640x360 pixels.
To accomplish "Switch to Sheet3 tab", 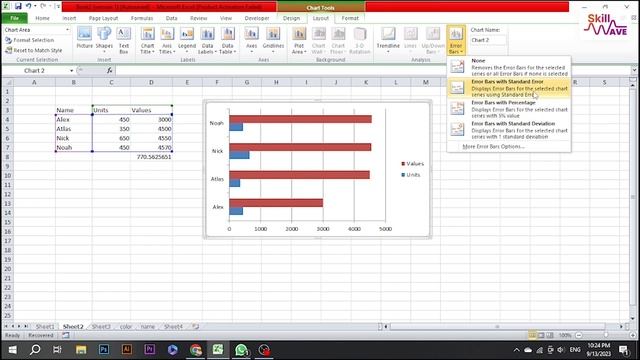I will point(101,327).
